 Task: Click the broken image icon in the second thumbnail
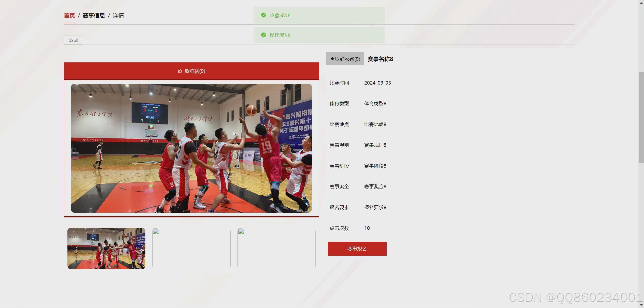156,232
